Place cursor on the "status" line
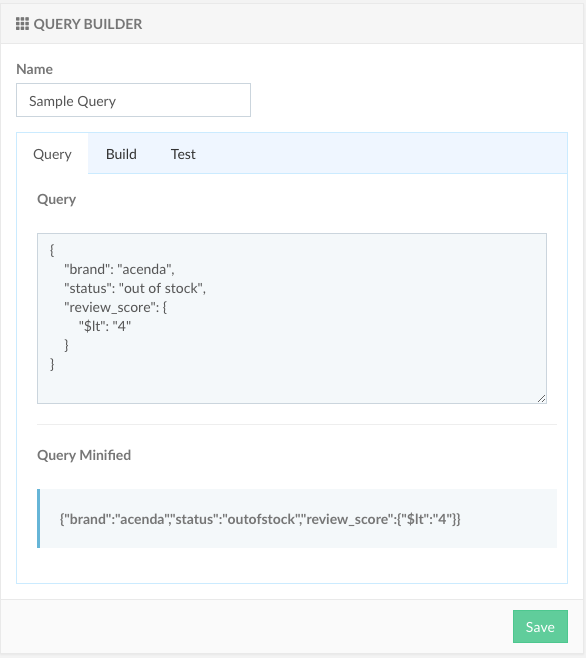The height and width of the screenshot is (658, 586). point(135,288)
